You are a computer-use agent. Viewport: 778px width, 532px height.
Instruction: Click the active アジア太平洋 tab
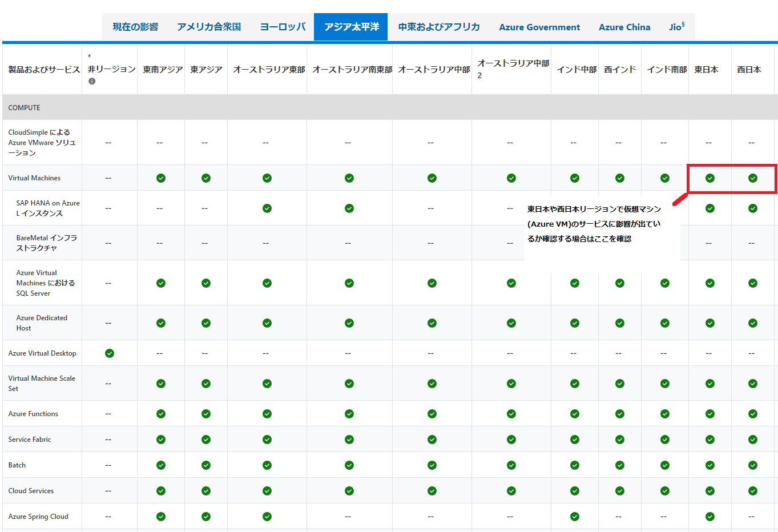coord(351,27)
